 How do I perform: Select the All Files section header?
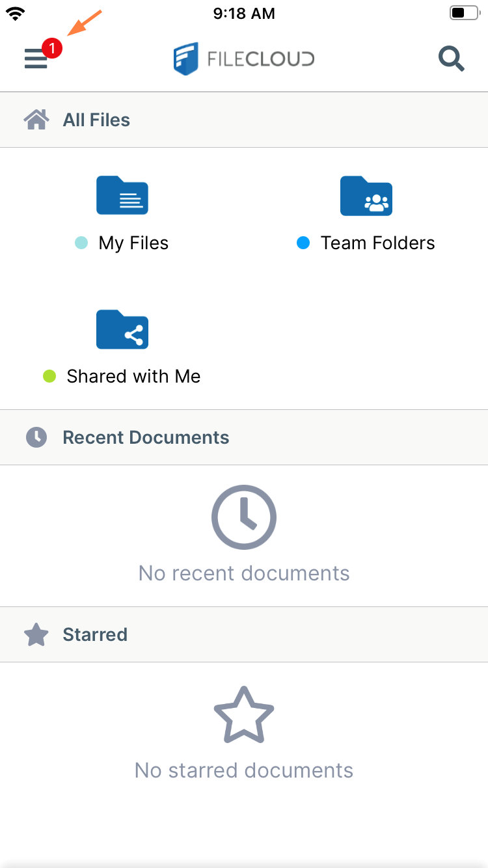96,120
